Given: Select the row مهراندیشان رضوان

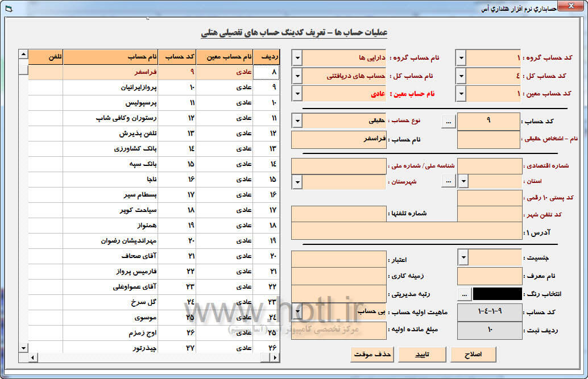Looking at the screenshot, I should click(x=154, y=241).
